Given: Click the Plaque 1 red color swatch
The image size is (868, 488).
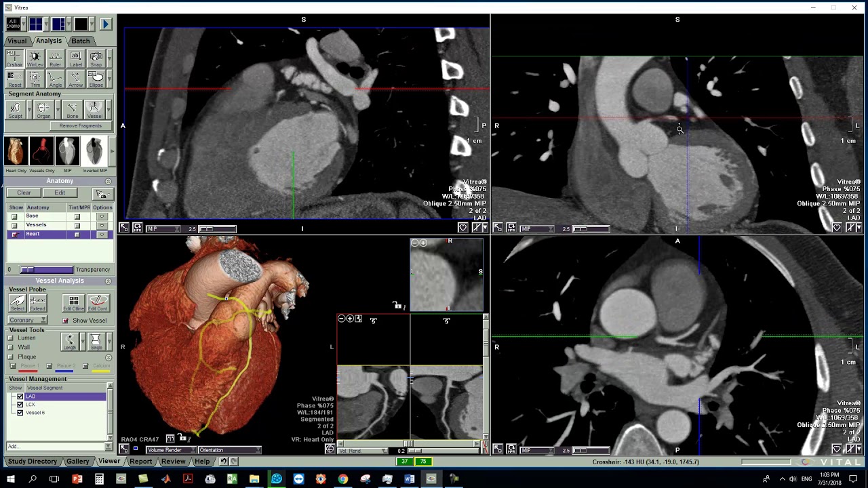Looking at the screenshot, I should click(27, 371).
